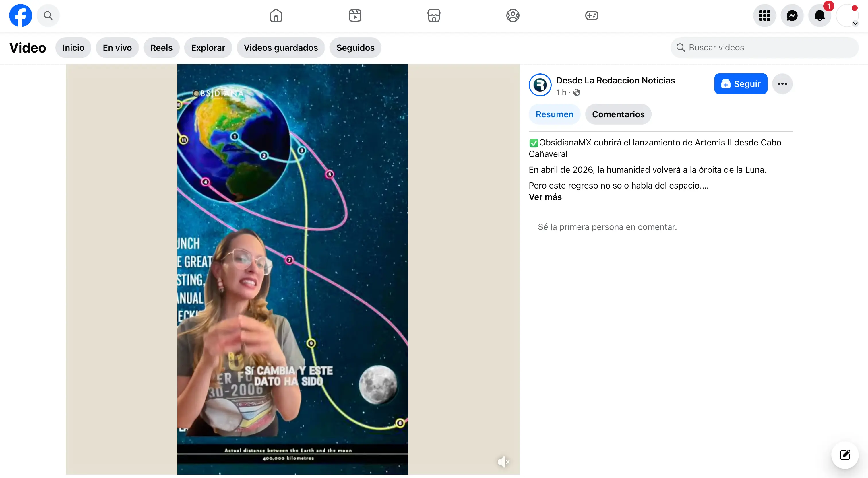Open Videos guardados section

click(280, 48)
